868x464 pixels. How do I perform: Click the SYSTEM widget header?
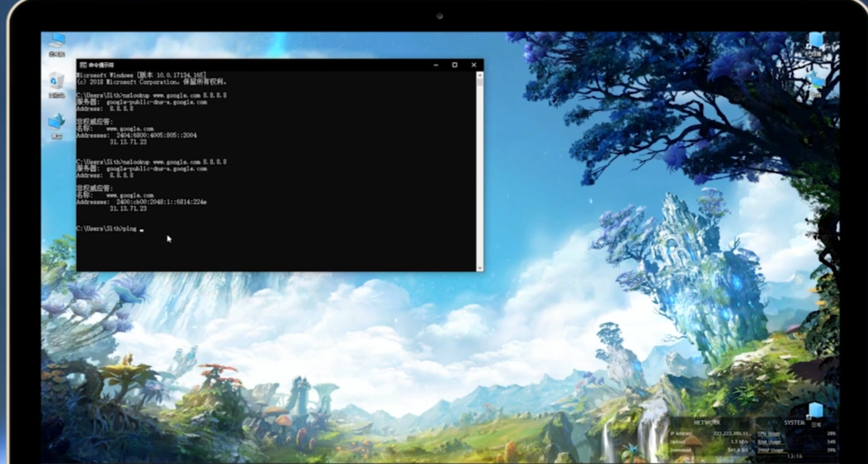[x=795, y=423]
